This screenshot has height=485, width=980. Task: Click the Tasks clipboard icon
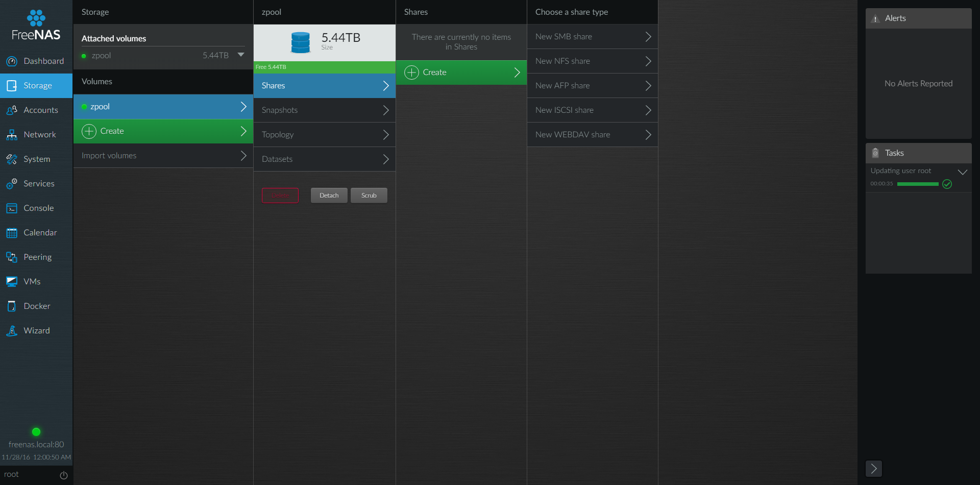(x=875, y=153)
